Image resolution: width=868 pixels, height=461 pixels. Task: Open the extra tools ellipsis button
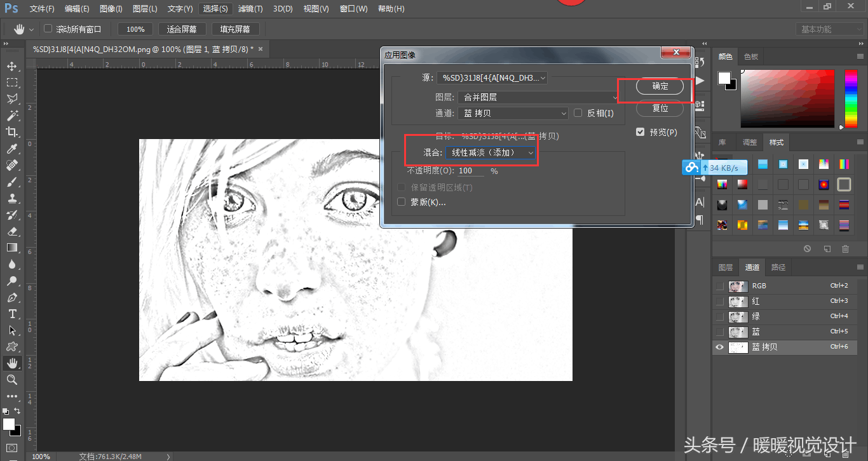point(12,396)
